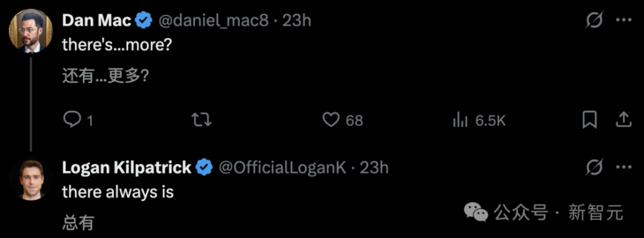Open the Logan Kilpatrick display name link
This screenshot has height=238, width=644.
tap(127, 168)
